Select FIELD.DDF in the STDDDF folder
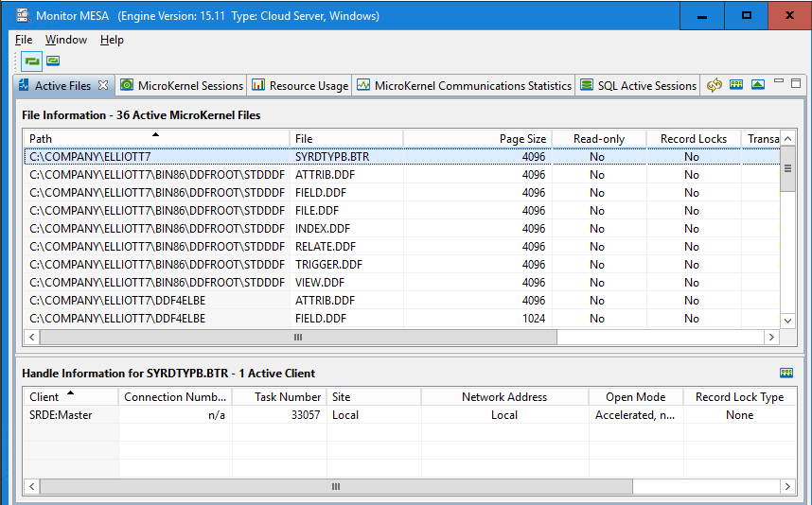 401,193
